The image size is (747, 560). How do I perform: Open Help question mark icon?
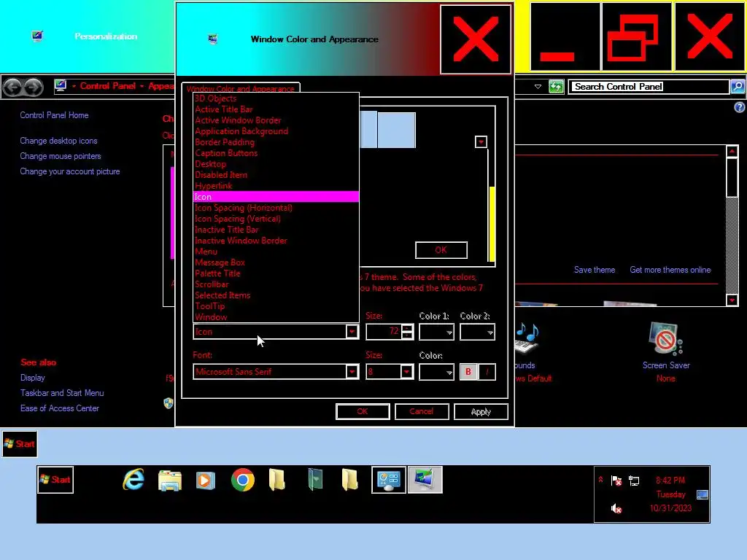click(x=739, y=107)
